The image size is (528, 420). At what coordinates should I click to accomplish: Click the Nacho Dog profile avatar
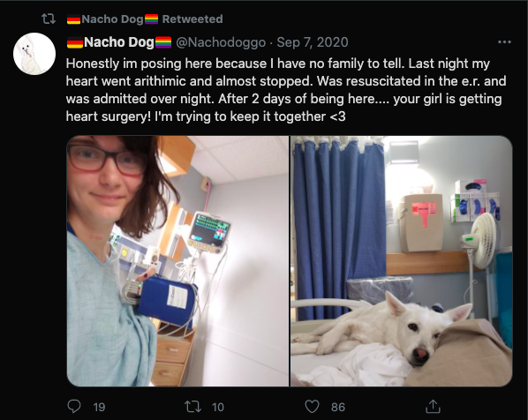click(34, 54)
